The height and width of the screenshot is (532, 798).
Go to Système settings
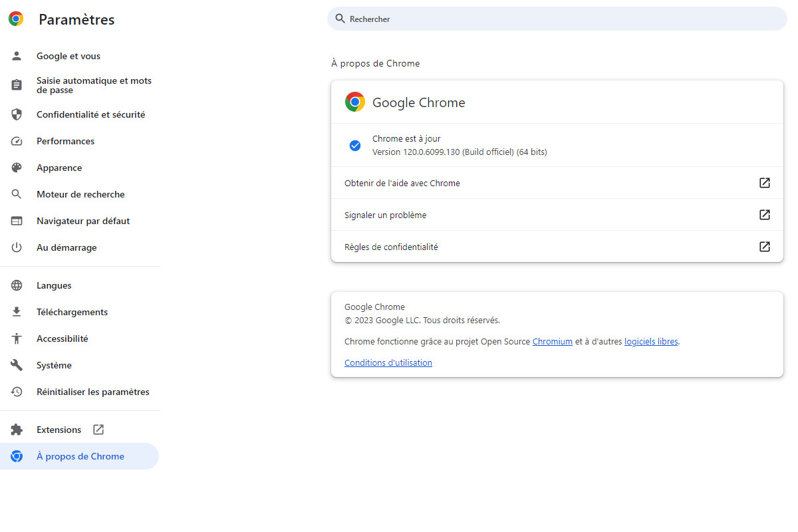80,365
